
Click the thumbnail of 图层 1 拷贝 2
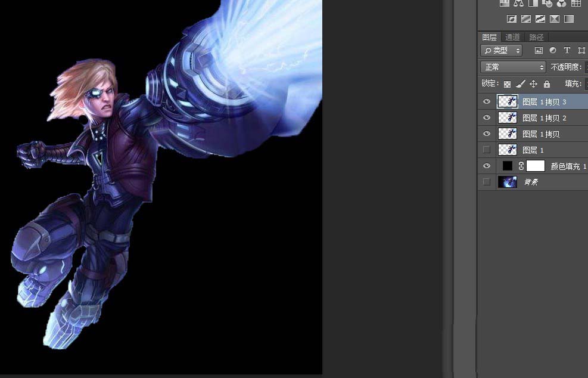click(508, 117)
